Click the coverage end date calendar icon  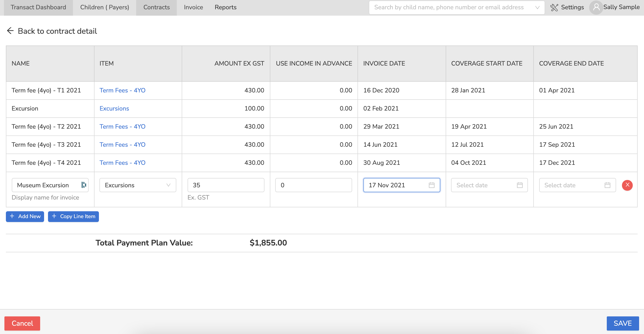[607, 185]
